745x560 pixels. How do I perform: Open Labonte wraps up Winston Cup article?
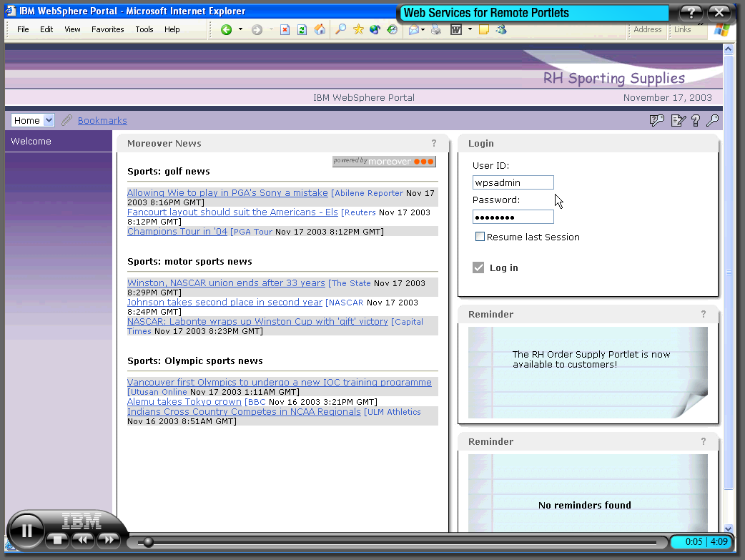[x=257, y=322]
